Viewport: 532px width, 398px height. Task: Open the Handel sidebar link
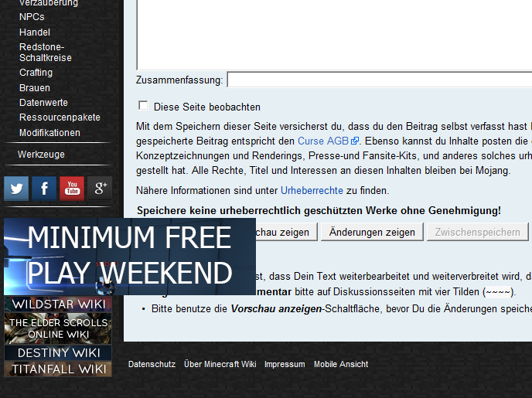tap(35, 32)
